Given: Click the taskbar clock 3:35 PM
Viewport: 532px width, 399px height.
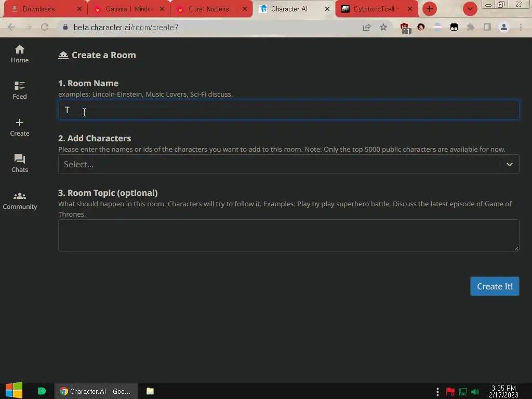Looking at the screenshot, I should tap(503, 392).
